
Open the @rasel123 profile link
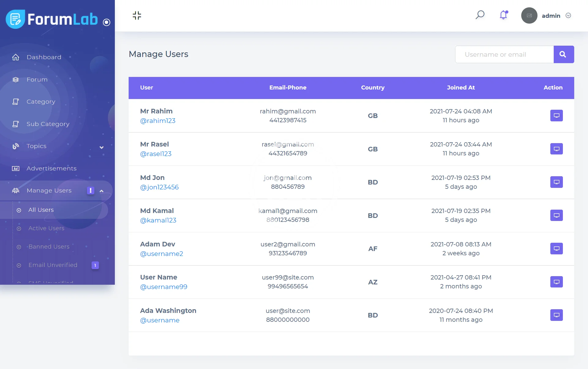[156, 154]
